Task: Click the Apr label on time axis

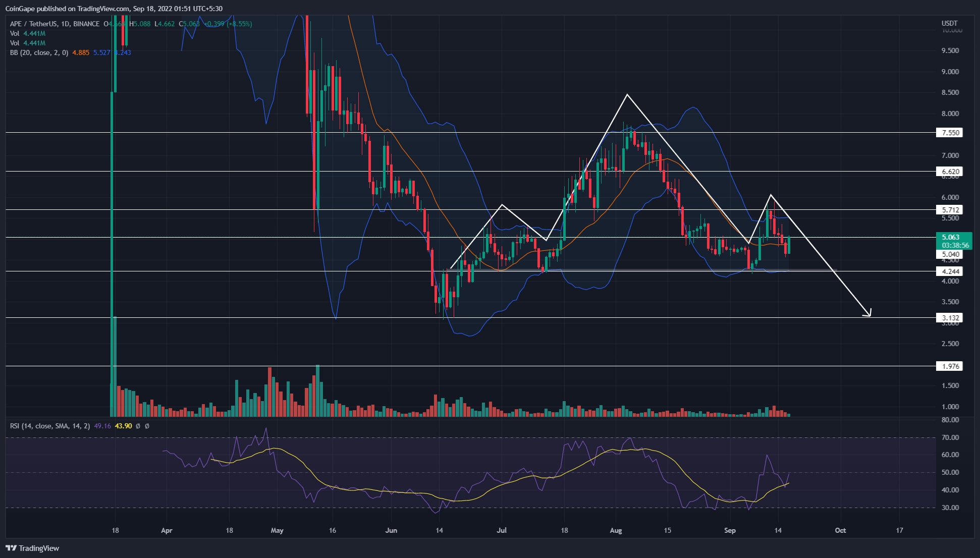Action: click(x=167, y=530)
